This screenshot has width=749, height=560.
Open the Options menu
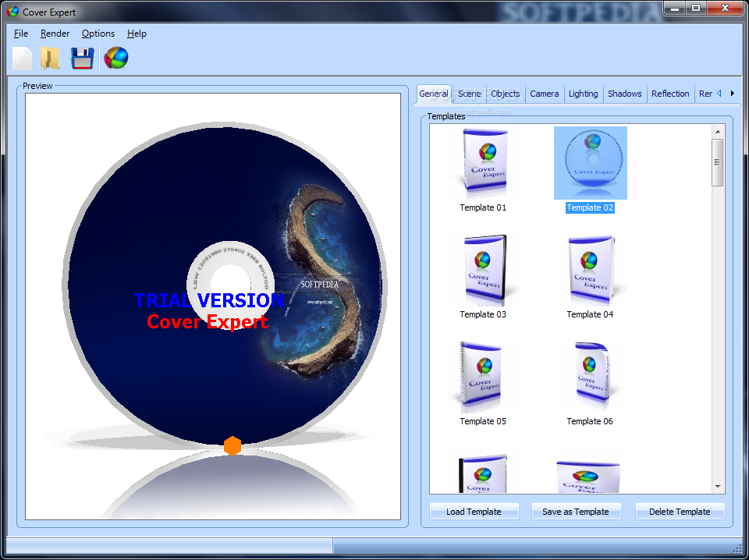(98, 34)
